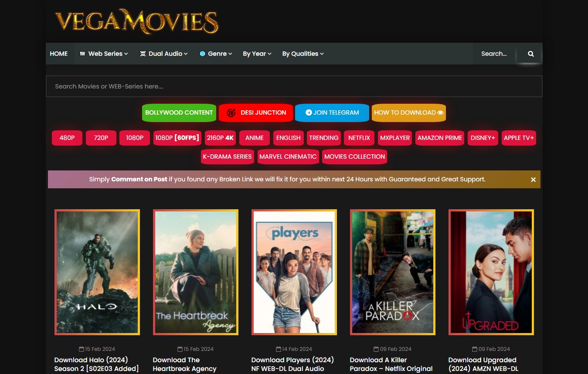The width and height of the screenshot is (588, 374).
Task: Click the BOLLYWOOD CONTENT button
Action: (x=179, y=112)
